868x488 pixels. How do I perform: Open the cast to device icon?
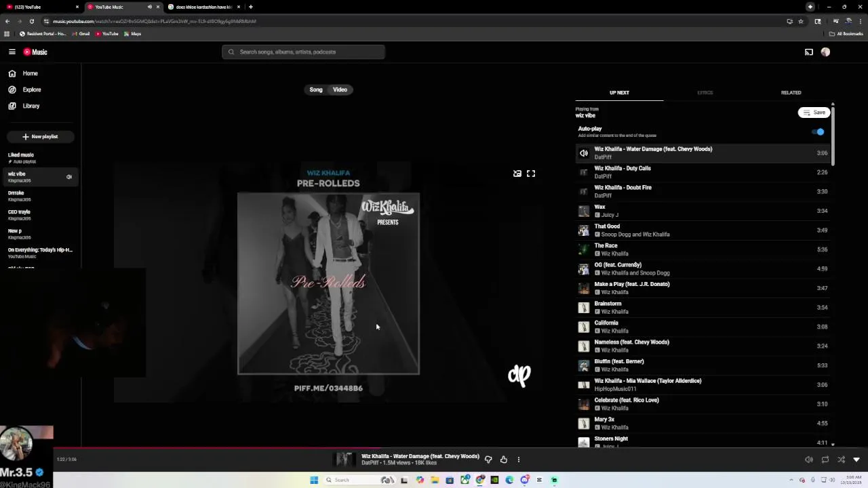click(x=808, y=52)
